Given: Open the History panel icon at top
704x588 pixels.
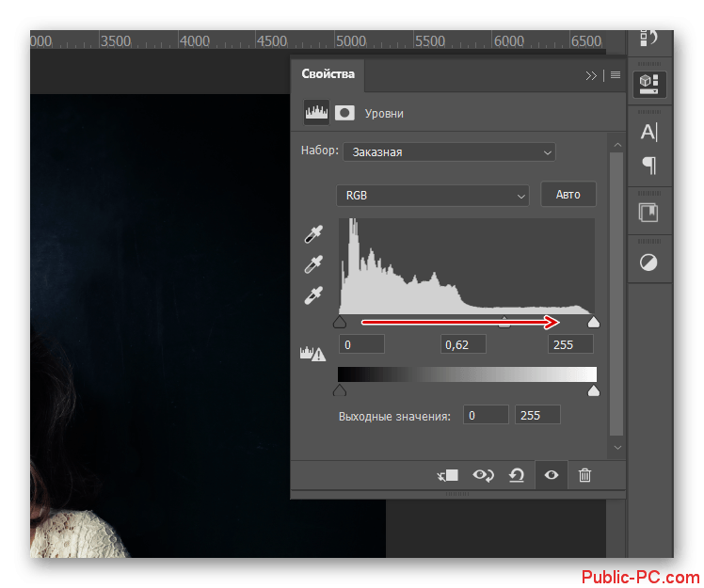Looking at the screenshot, I should (x=649, y=39).
